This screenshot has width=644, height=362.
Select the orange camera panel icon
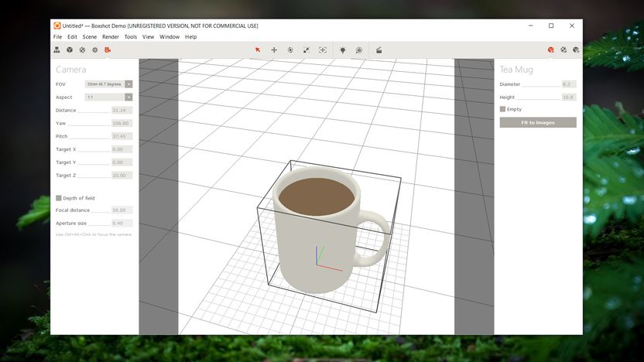(108, 50)
